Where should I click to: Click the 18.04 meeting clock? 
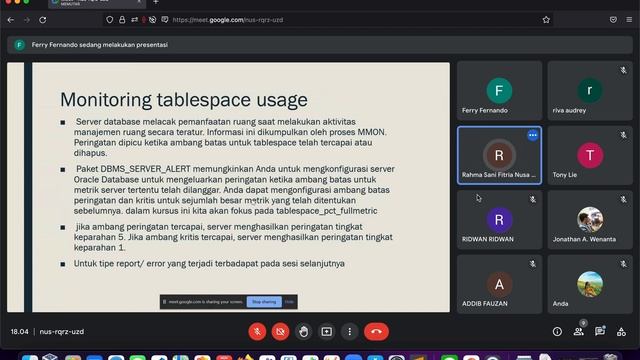(20, 331)
